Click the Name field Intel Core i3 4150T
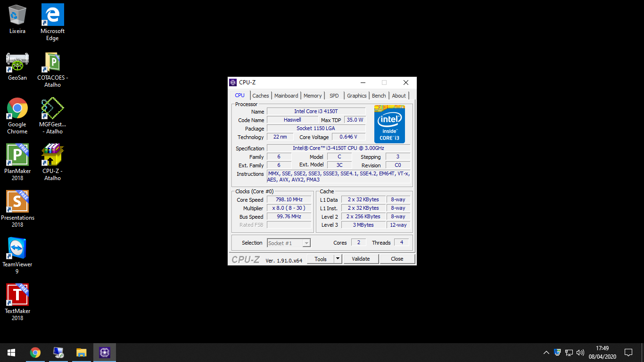The width and height of the screenshot is (644, 362). 316,111
